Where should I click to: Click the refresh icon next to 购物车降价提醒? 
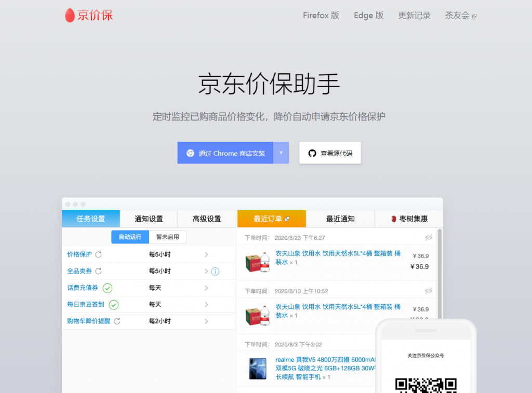117,321
